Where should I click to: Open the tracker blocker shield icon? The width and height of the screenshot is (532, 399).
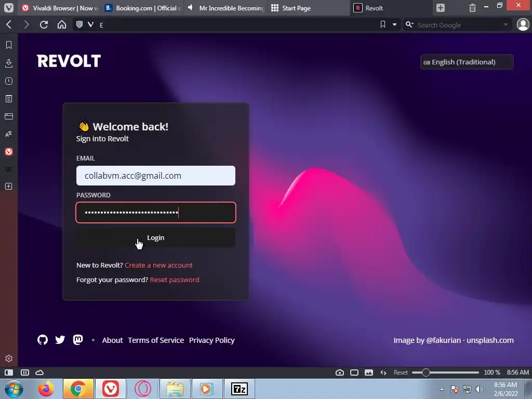[x=79, y=24]
